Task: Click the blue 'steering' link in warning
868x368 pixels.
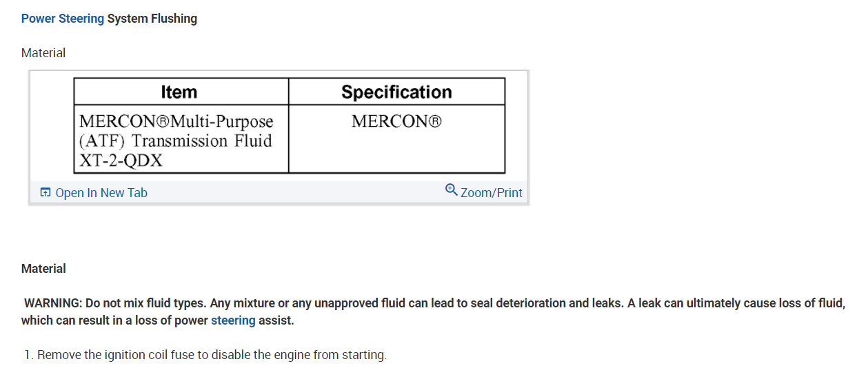Action: 233,320
